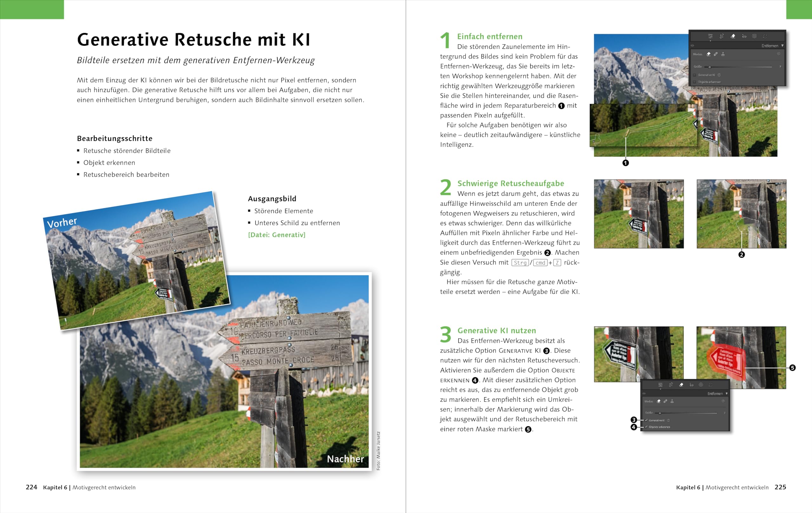Click the Unteres Schild zu entfernen bullet
The height and width of the screenshot is (513, 812).
click(x=297, y=223)
